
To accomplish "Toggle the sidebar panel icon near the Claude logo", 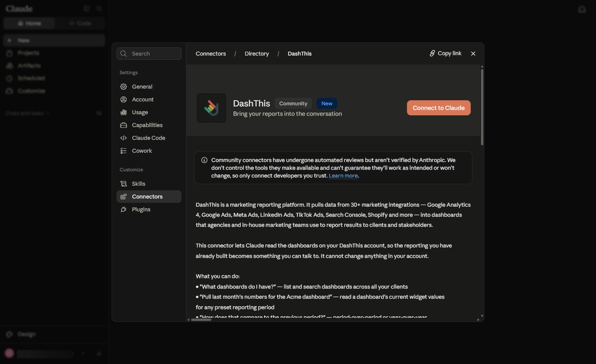I will coord(87,9).
